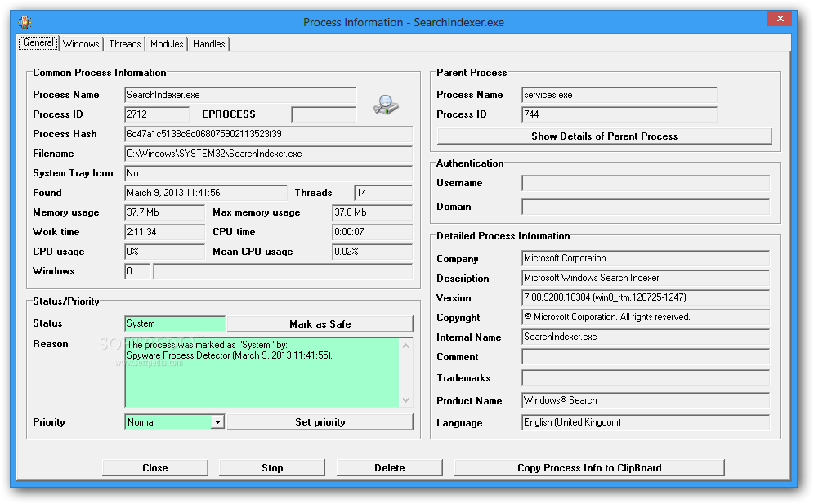
Task: Click the Mean CPU usage 0.02% field
Action: [x=372, y=252]
